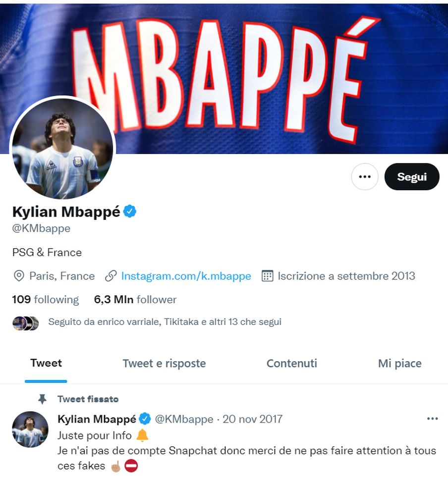
Task: Click the verified badge next to profile name
Action: 130,212
